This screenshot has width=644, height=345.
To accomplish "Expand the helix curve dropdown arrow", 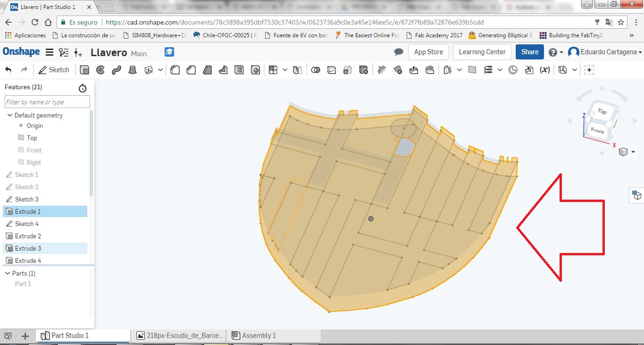I will tap(500, 70).
